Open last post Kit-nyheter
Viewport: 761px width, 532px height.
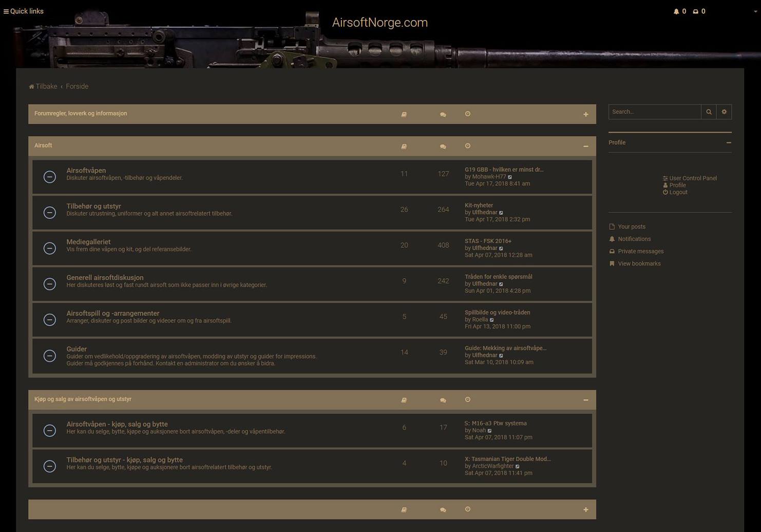point(479,205)
